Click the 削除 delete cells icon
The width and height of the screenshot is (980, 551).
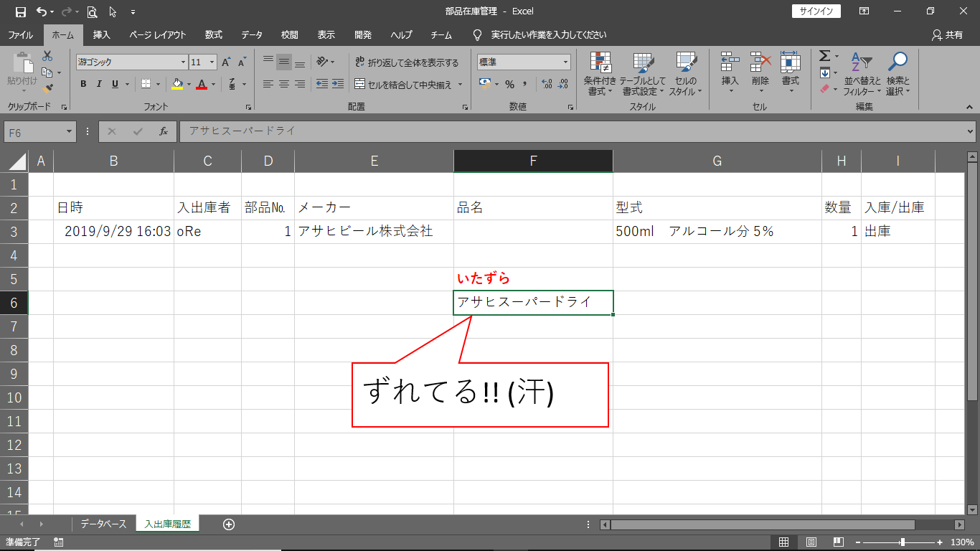point(760,63)
